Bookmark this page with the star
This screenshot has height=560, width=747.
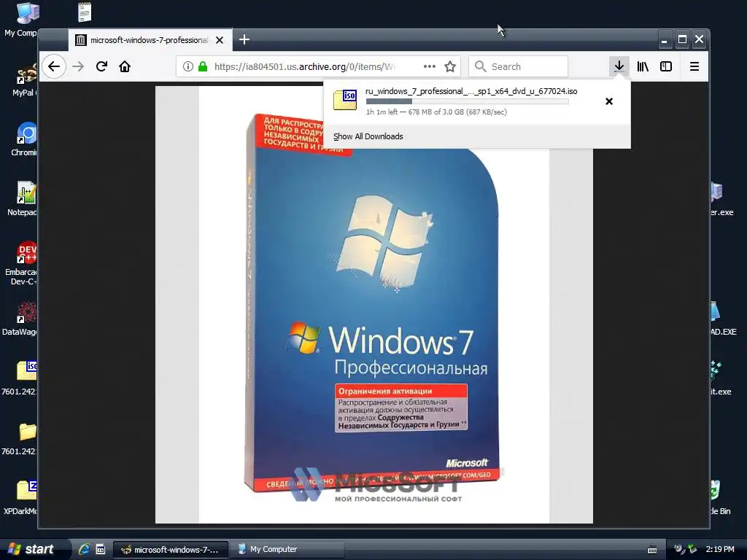click(450, 66)
